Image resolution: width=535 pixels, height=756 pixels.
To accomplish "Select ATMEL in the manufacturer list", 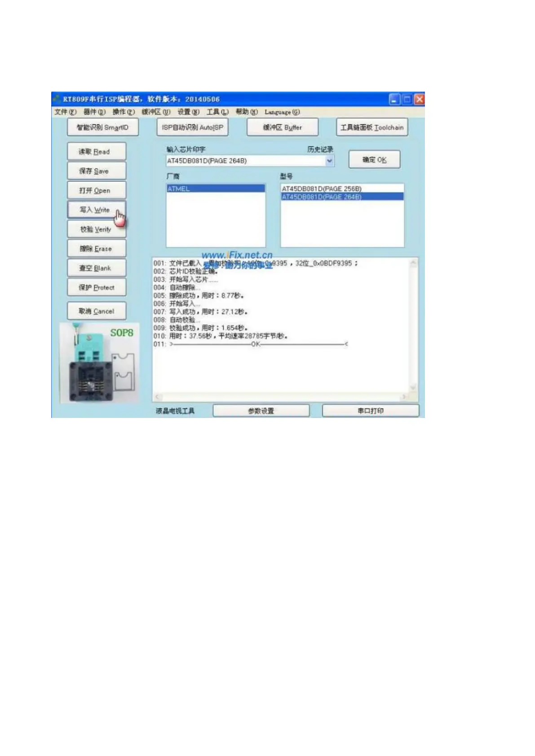I will click(x=216, y=189).
